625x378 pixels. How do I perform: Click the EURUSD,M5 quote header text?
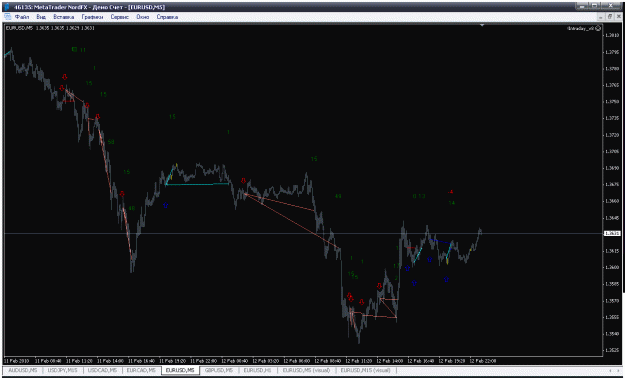click(49, 28)
